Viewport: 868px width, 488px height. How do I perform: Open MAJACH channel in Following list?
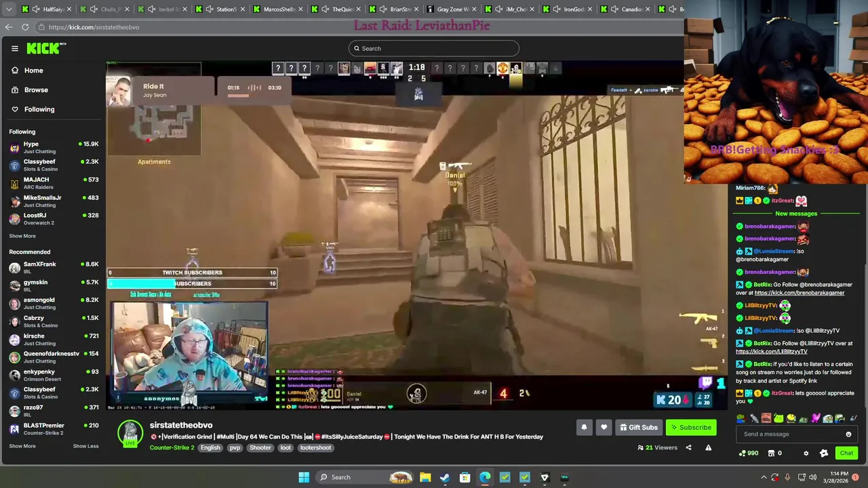(x=54, y=183)
